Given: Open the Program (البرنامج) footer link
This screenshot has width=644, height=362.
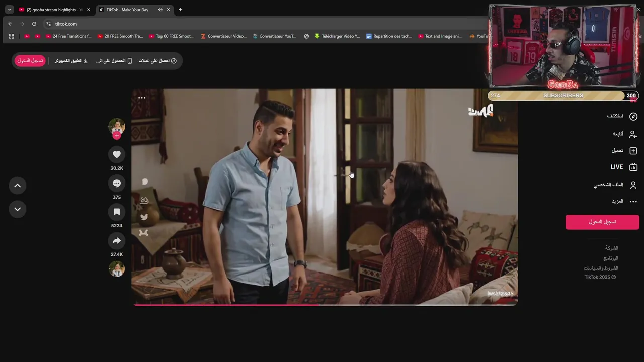Looking at the screenshot, I should click(x=611, y=258).
